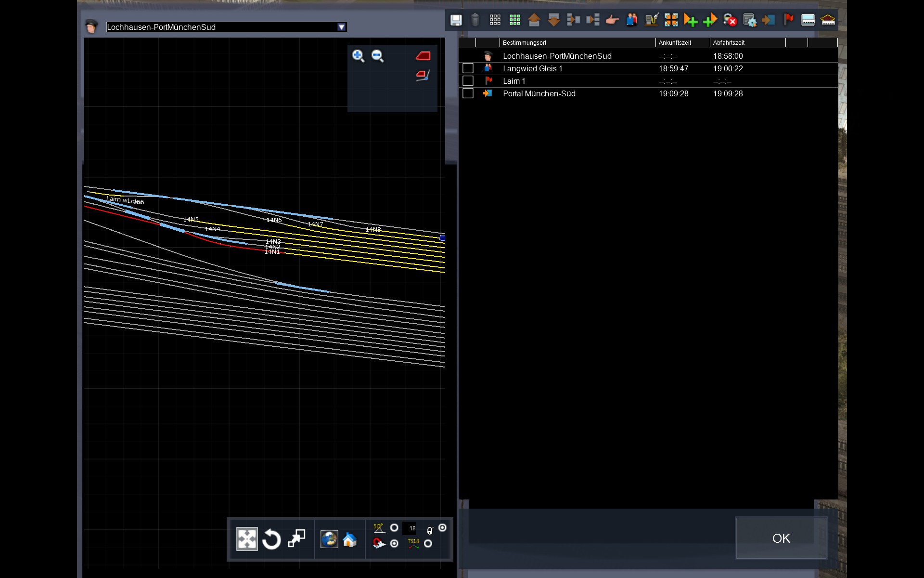Click the red flag icon on the Laim 1 row
Image resolution: width=924 pixels, height=578 pixels.
pos(488,80)
